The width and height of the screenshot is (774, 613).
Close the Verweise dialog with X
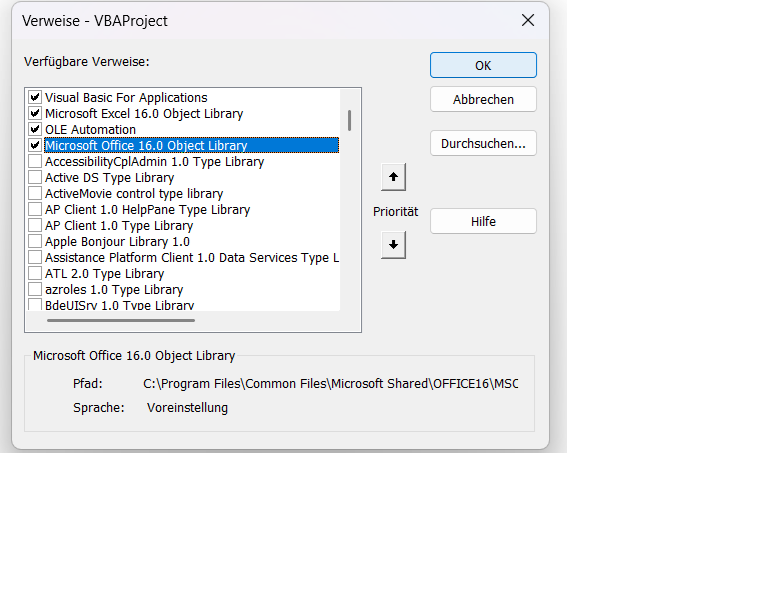click(x=528, y=20)
